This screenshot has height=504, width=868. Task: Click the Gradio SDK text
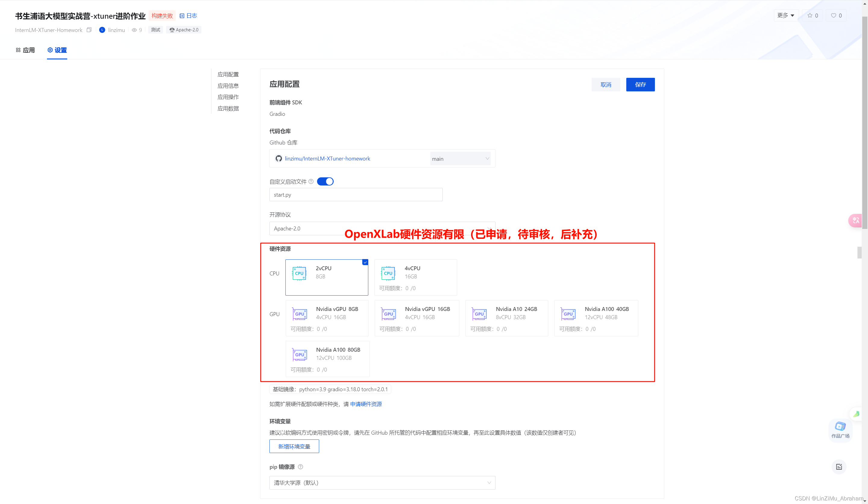coord(277,114)
